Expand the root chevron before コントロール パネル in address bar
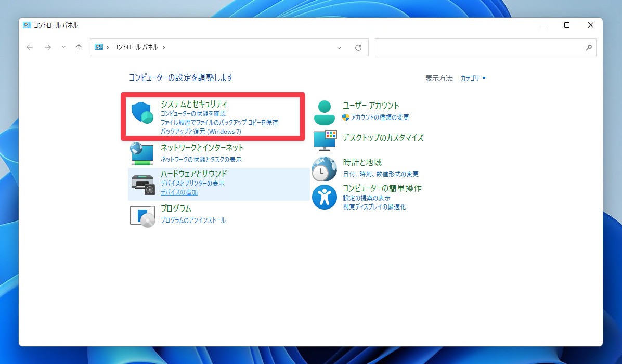 coord(108,47)
